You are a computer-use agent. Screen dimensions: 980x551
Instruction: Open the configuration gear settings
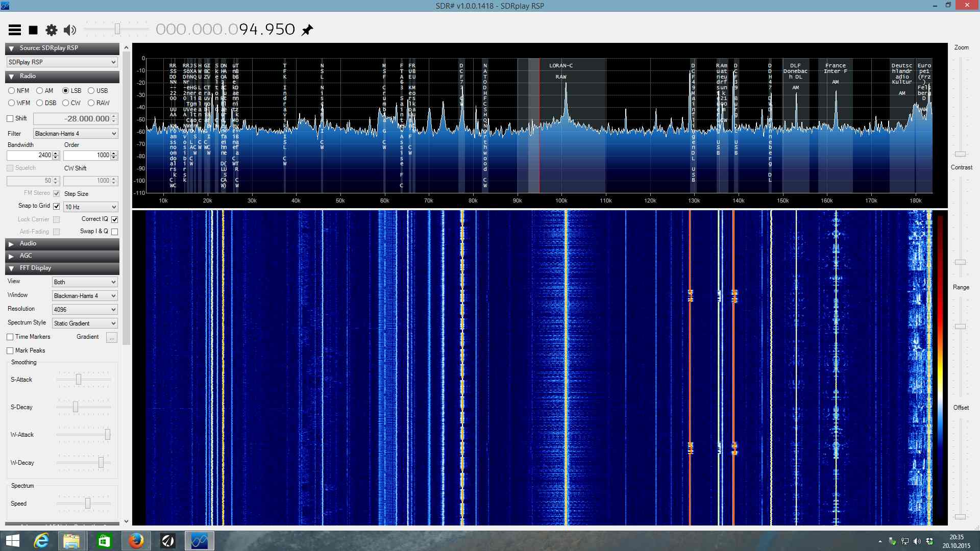(x=52, y=30)
